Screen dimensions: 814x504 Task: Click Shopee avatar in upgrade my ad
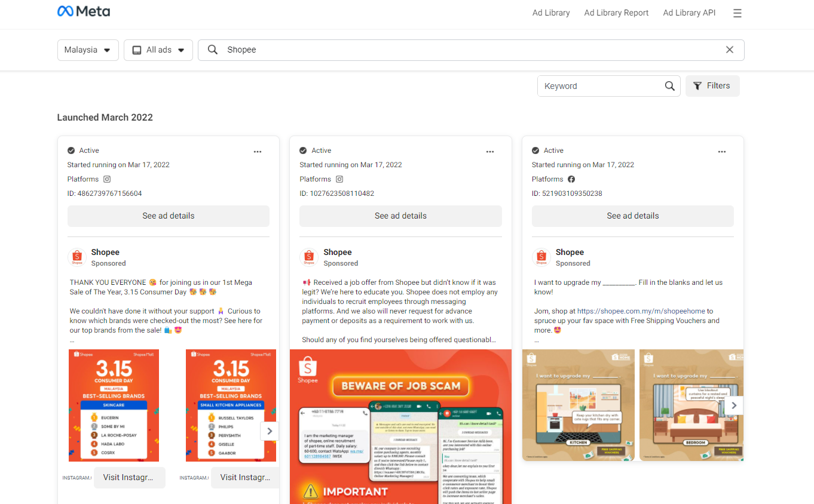tap(541, 257)
